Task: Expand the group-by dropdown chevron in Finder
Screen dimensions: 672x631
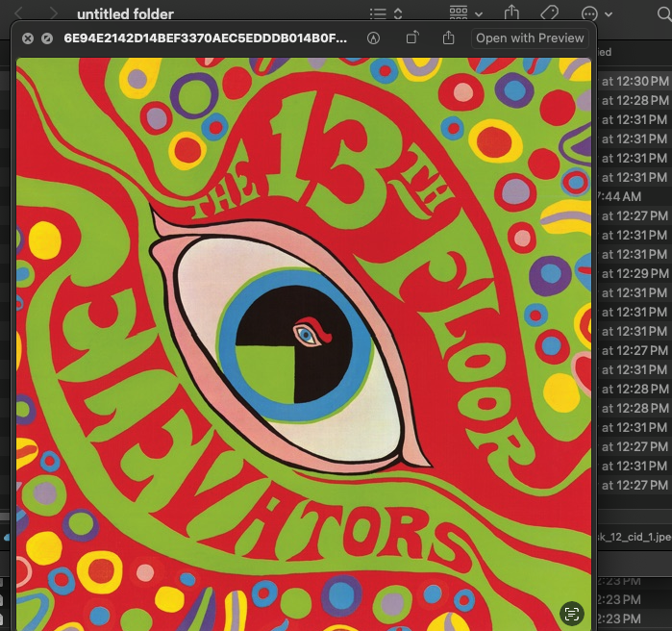Action: [479, 14]
